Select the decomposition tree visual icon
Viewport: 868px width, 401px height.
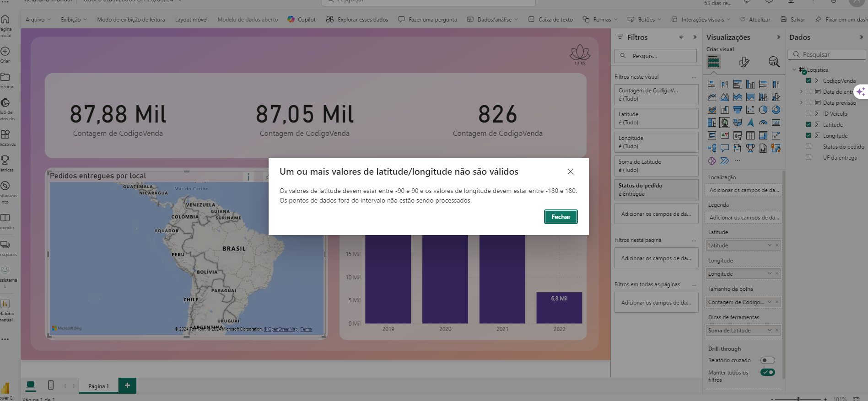pyautogui.click(x=712, y=148)
